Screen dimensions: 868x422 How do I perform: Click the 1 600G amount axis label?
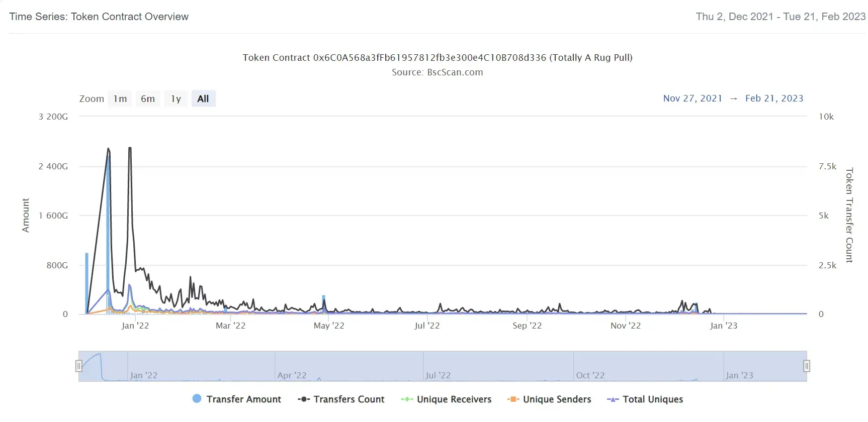click(x=53, y=216)
